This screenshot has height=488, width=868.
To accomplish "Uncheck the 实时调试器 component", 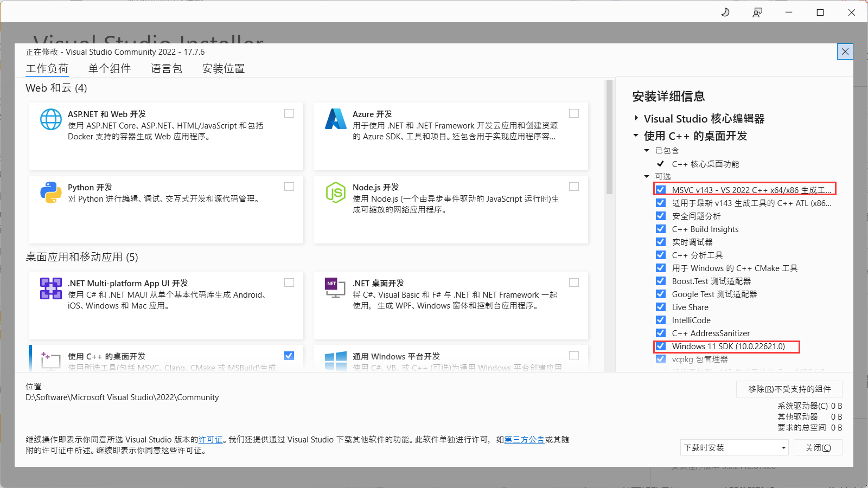I will tap(661, 242).
